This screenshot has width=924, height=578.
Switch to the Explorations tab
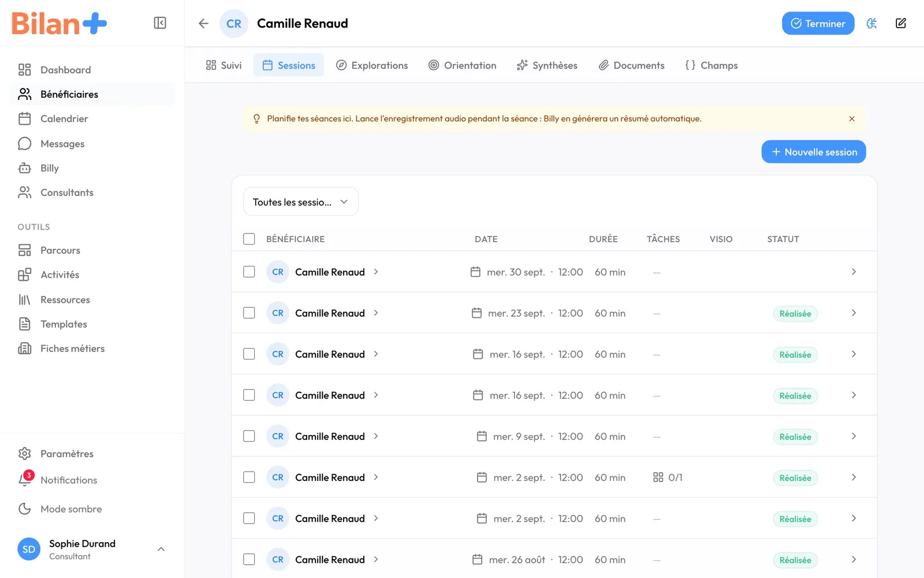[372, 65]
